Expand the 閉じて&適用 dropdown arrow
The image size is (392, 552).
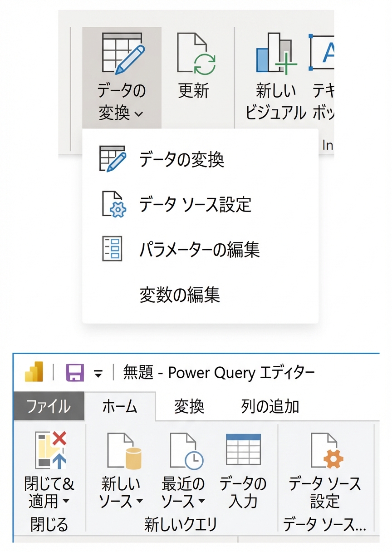(66, 502)
